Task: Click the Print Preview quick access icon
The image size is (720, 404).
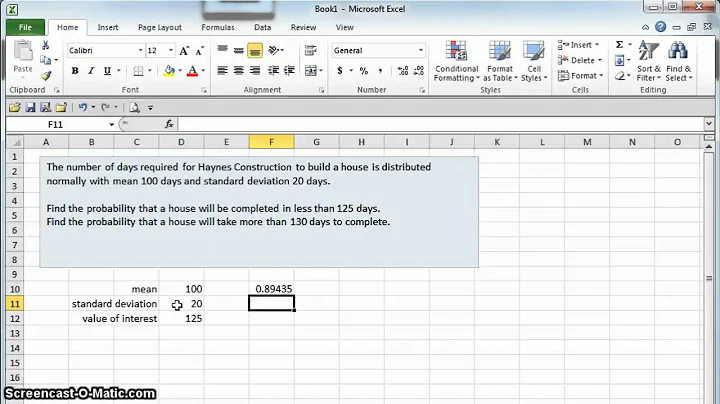Action: (135, 107)
